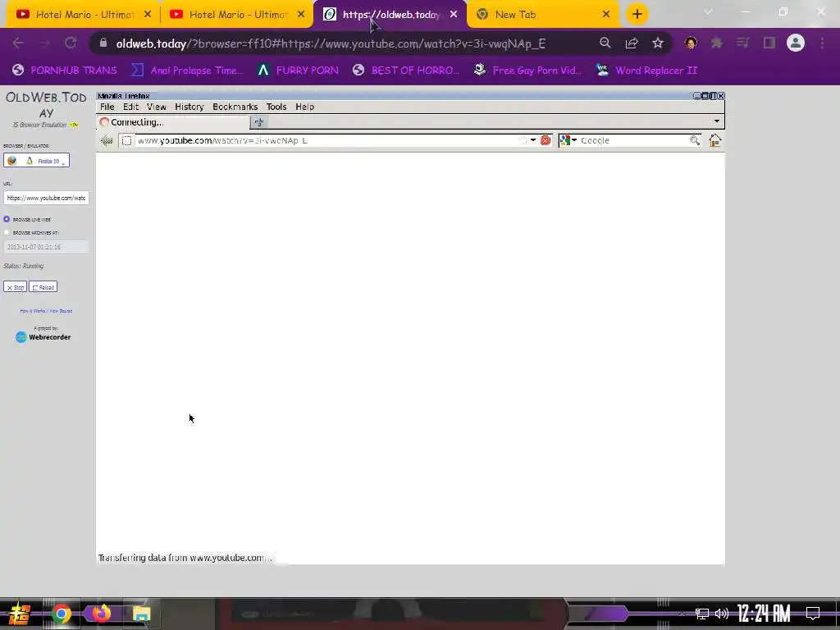Click the avatar extension icon in Chrome toolbar

(x=691, y=43)
